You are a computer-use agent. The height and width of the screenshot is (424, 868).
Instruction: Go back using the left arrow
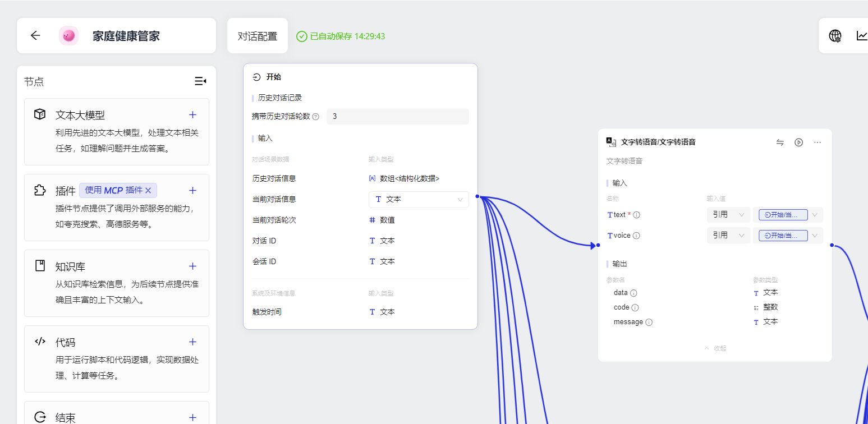35,36
